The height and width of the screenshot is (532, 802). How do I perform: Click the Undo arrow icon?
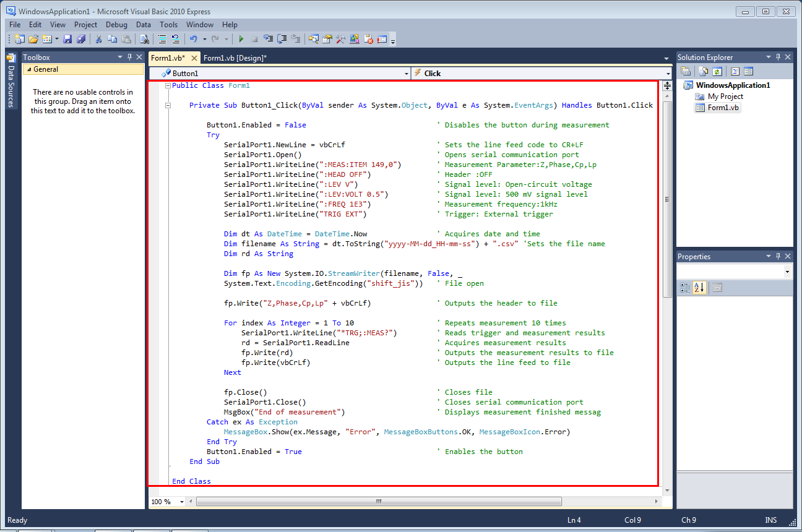pyautogui.click(x=194, y=39)
